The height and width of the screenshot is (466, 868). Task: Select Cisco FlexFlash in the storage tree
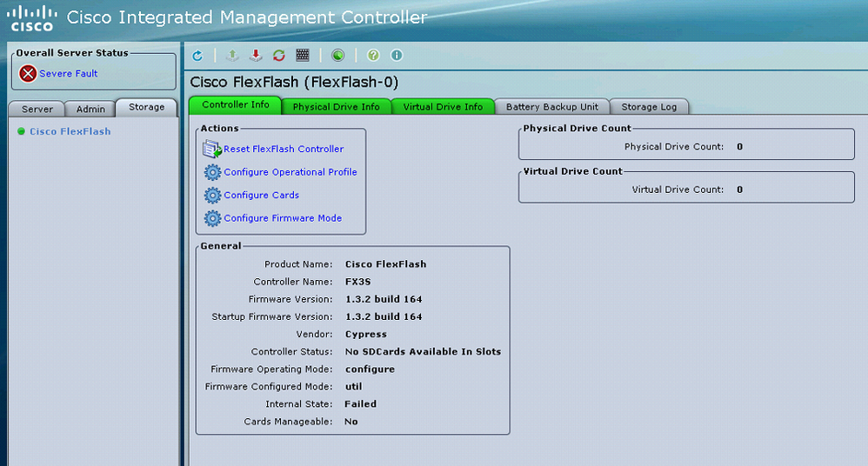coord(70,131)
